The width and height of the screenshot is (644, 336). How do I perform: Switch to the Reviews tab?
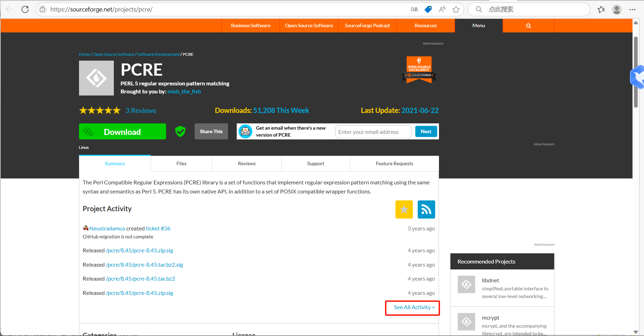click(247, 163)
